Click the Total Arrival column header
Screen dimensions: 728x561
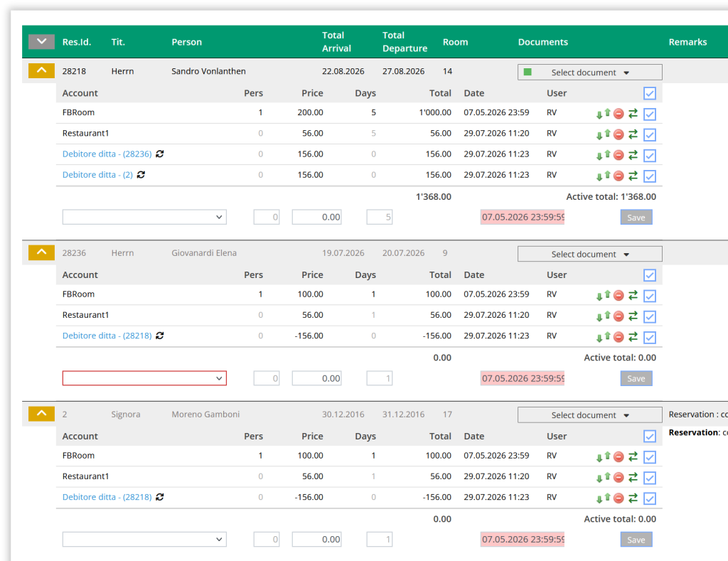click(336, 42)
